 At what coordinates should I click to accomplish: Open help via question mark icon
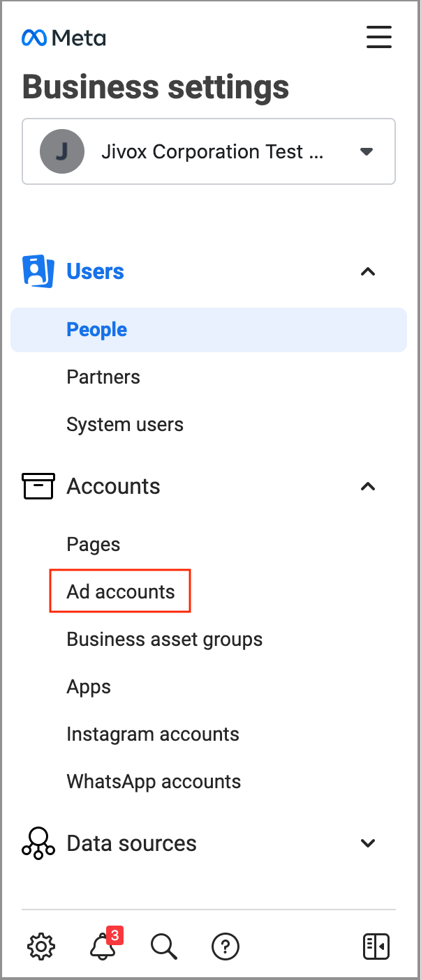pyautogui.click(x=226, y=947)
